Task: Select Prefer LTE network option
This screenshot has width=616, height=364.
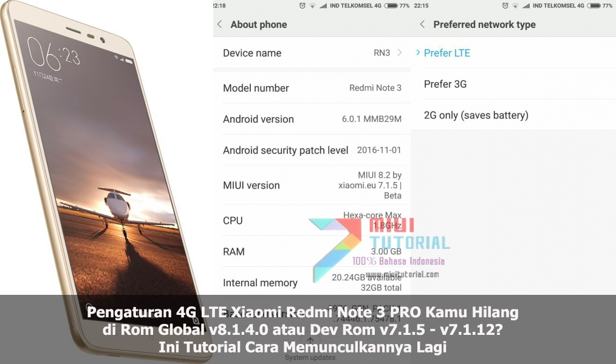Action: click(513, 53)
